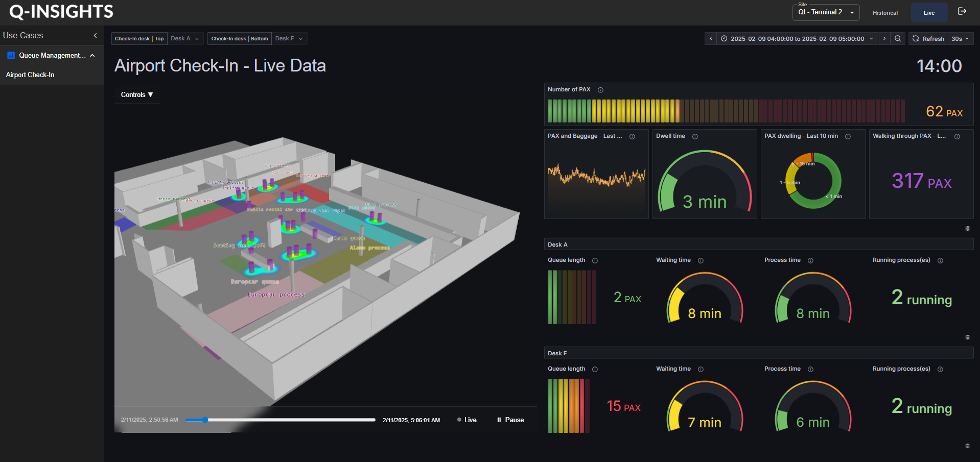Click the logout icon in top bar
Viewport: 980px width, 462px height.
(962, 12)
